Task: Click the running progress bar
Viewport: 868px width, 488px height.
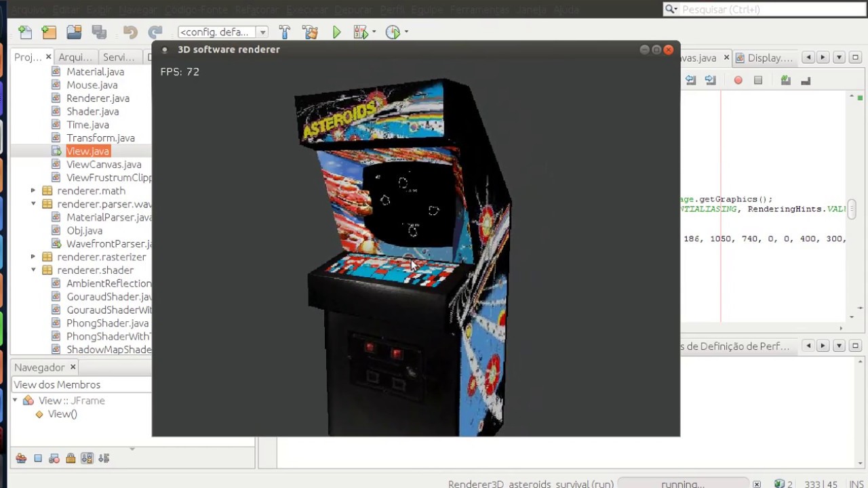Action: pos(682,484)
